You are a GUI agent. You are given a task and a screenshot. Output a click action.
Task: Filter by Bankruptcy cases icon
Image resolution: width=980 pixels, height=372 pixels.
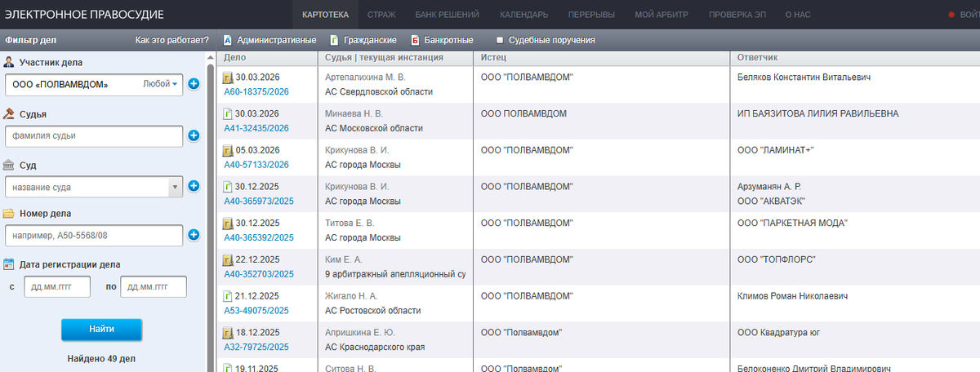click(415, 40)
